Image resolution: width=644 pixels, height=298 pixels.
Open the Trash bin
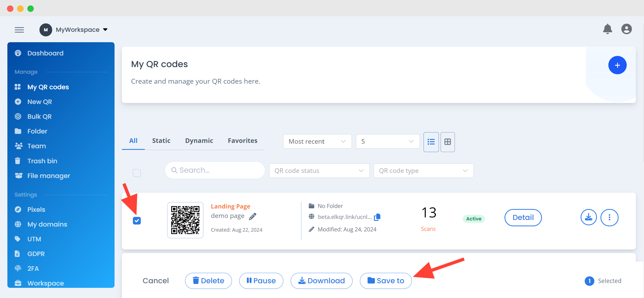pyautogui.click(x=42, y=161)
